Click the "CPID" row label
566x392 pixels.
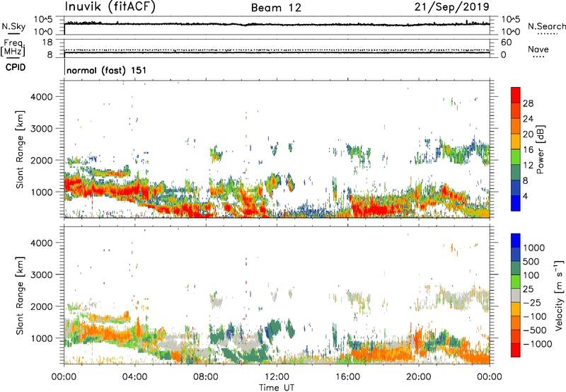point(16,67)
